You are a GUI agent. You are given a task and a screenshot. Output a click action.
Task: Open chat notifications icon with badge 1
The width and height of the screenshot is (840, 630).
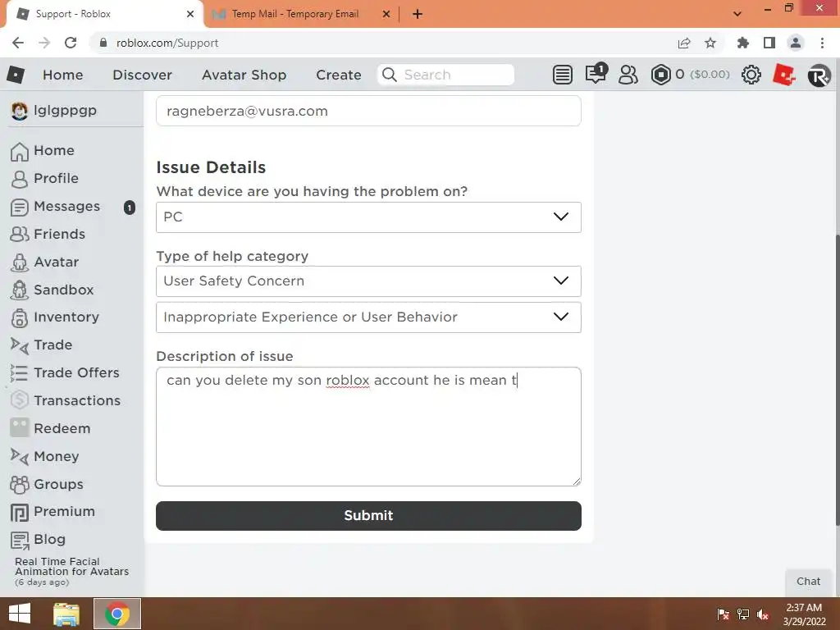[596, 73]
